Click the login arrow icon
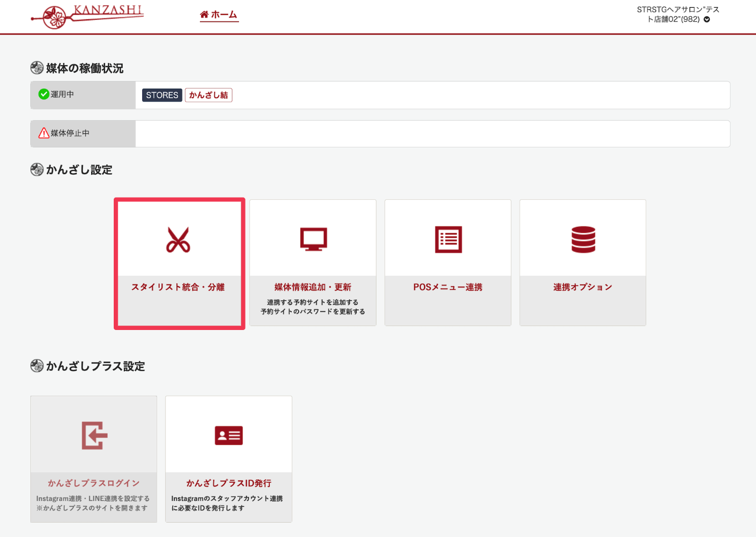Image resolution: width=756 pixels, height=537 pixels. [x=94, y=435]
